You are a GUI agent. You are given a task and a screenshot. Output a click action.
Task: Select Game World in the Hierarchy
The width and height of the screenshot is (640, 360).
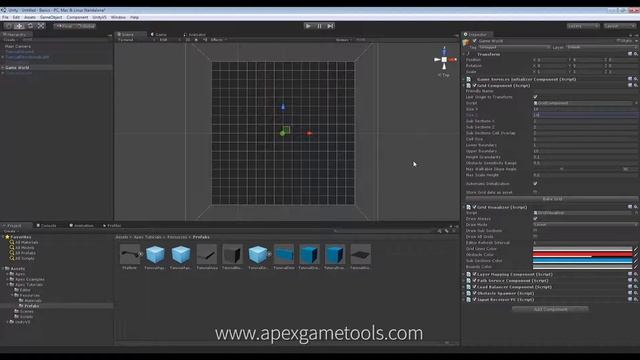tap(17, 67)
